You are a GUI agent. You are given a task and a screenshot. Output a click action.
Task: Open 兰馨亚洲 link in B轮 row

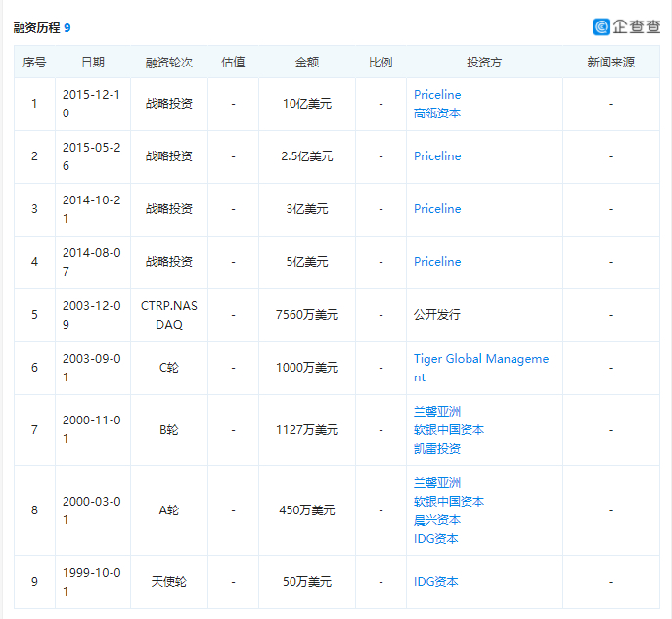click(x=436, y=412)
